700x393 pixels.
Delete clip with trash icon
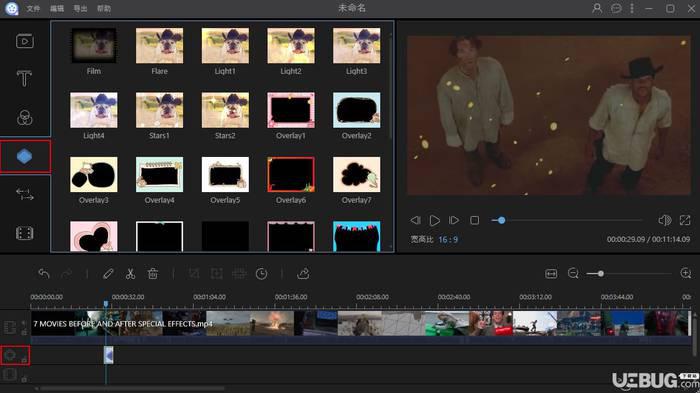tap(153, 273)
